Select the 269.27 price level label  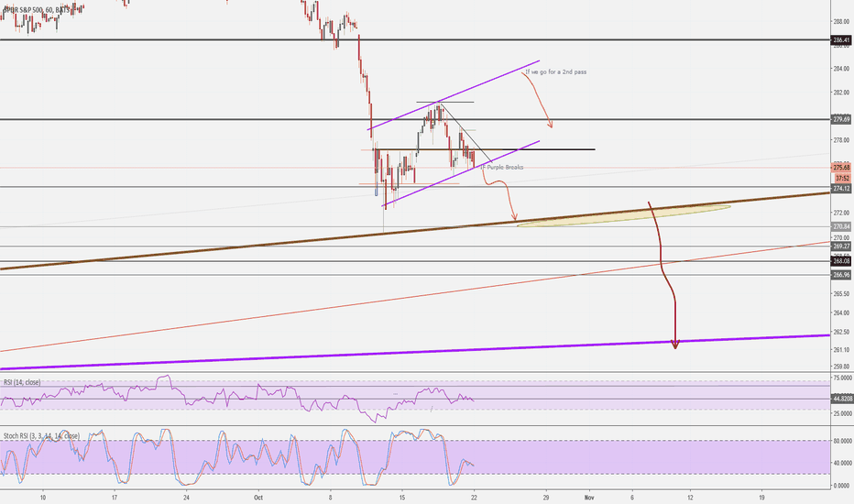pyautogui.click(x=841, y=247)
